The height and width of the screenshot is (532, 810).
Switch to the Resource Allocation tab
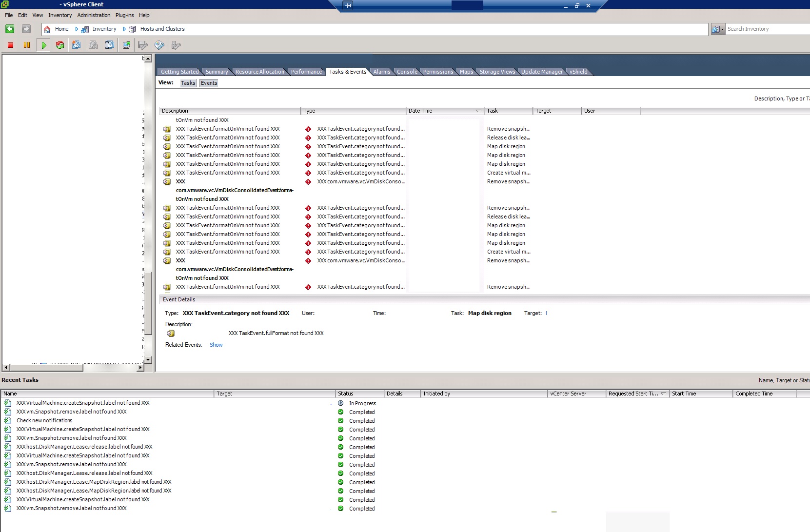coord(259,72)
